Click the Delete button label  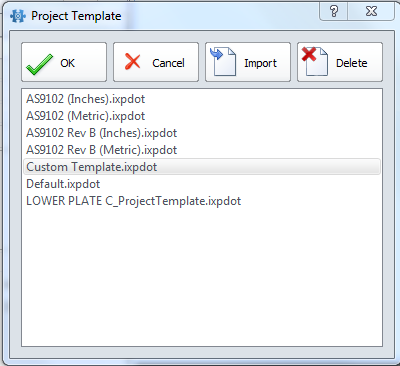(x=352, y=63)
